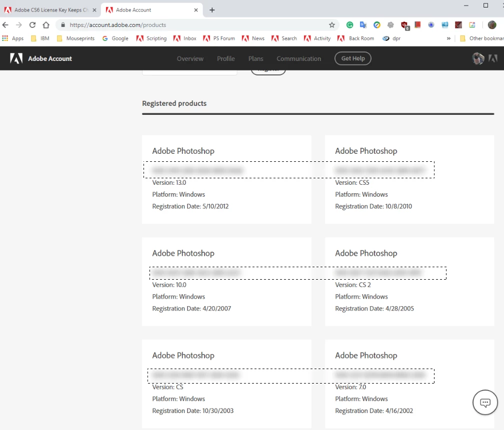The image size is (504, 430).
Task: Open the Other bookmarks folder
Action: click(481, 38)
